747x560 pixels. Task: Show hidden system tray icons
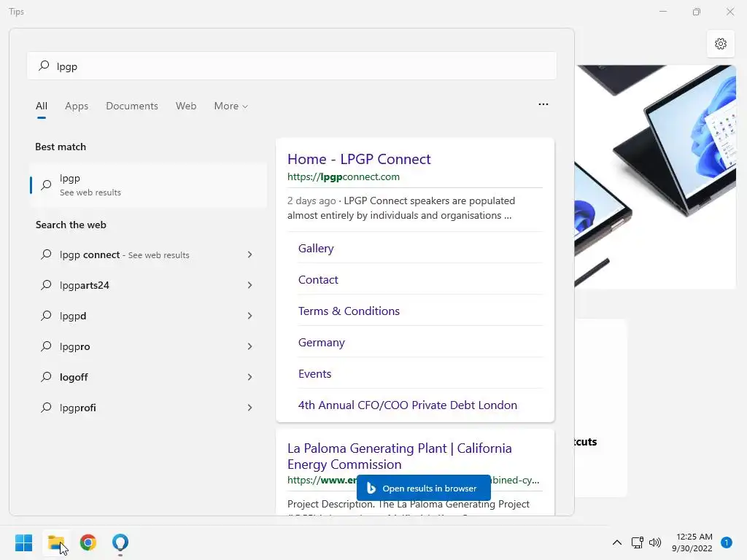point(617,542)
